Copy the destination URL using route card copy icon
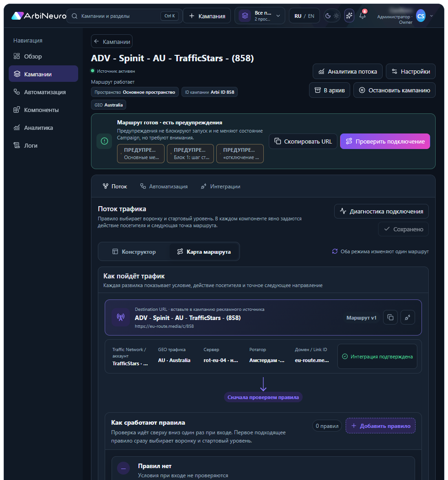 tap(390, 317)
